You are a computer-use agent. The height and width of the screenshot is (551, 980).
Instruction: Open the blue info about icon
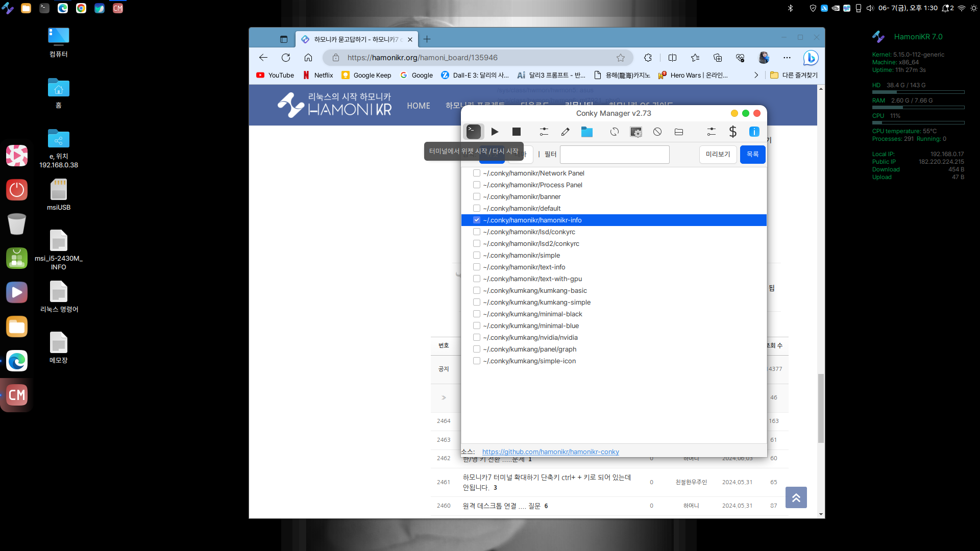[x=754, y=132]
